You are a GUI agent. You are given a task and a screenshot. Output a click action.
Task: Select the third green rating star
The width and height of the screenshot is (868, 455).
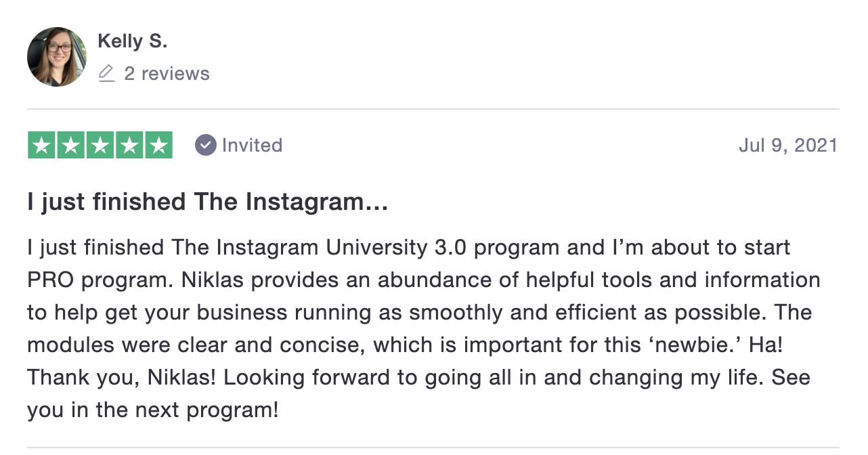coord(100,145)
